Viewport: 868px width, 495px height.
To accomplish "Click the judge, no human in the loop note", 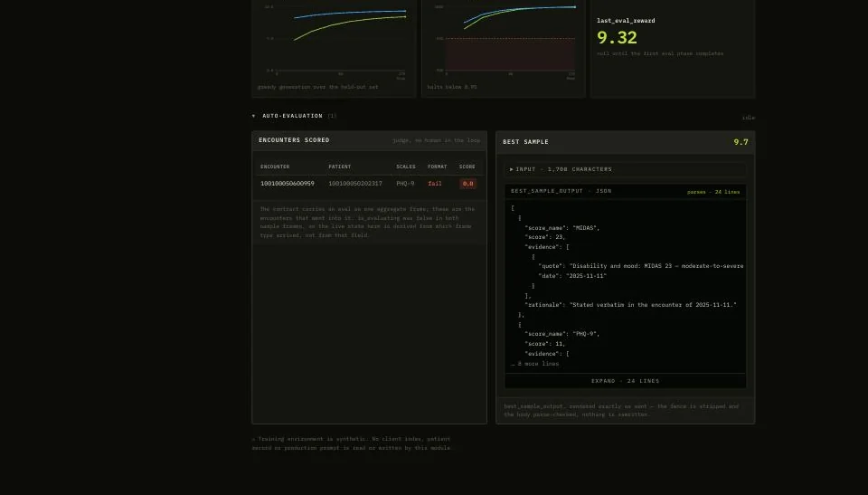I will [436, 141].
